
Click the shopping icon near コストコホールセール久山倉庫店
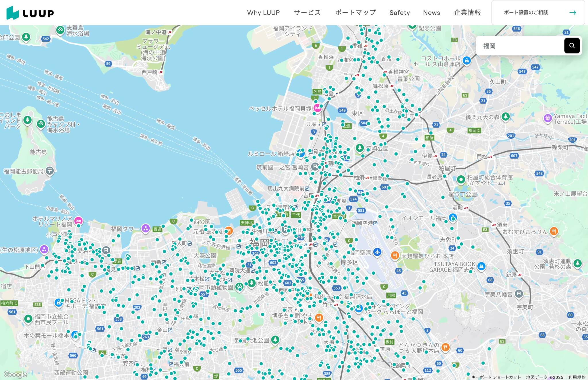pyautogui.click(x=467, y=61)
